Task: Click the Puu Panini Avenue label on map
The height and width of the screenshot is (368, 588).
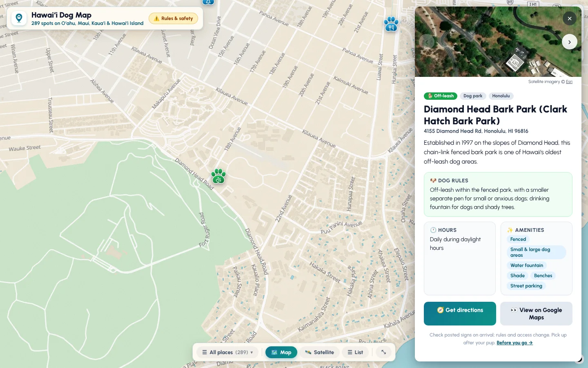Action: point(341,227)
